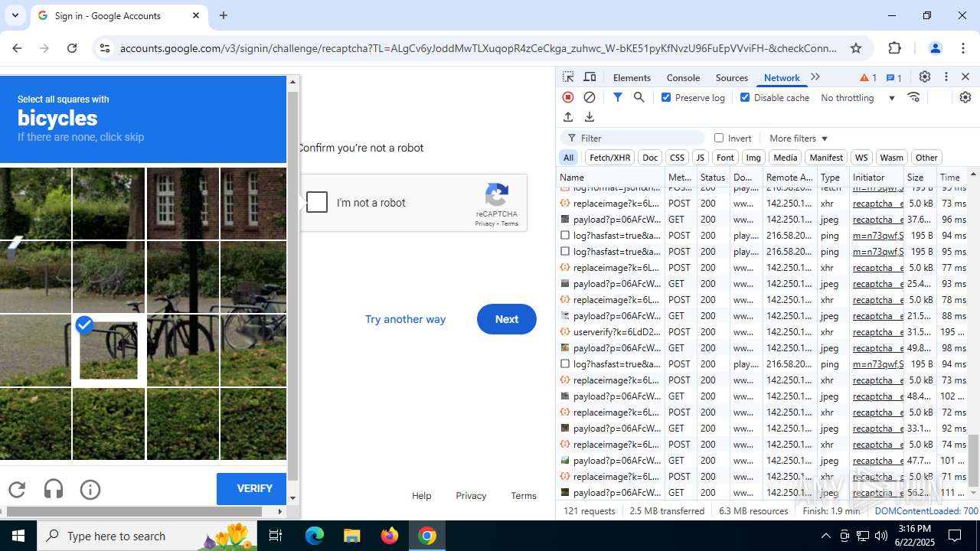Screen dimensions: 980x551
Task: Show the DevTools issues message count
Action: pos(894,77)
